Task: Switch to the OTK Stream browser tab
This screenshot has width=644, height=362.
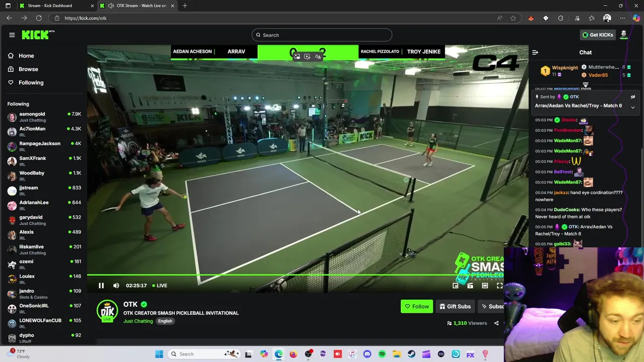Action: [138, 6]
